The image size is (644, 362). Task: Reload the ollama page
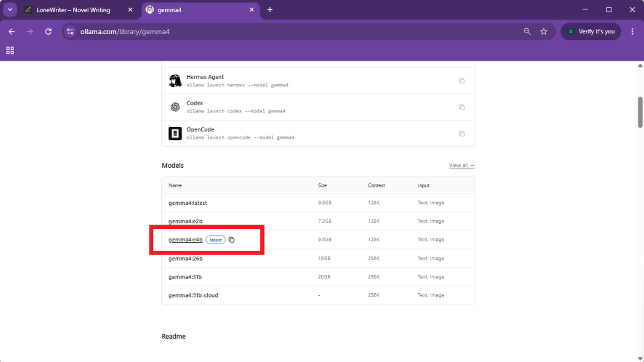coord(48,31)
